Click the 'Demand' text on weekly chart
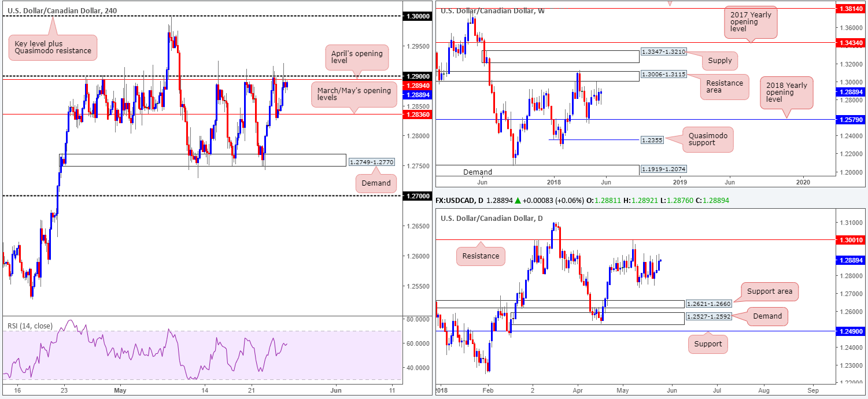The height and width of the screenshot is (399, 868). [478, 172]
